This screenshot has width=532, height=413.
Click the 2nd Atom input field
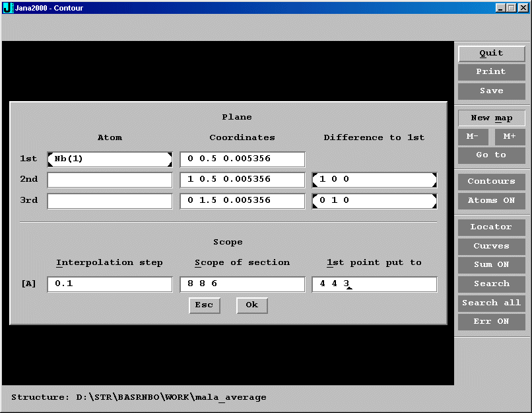pos(110,180)
